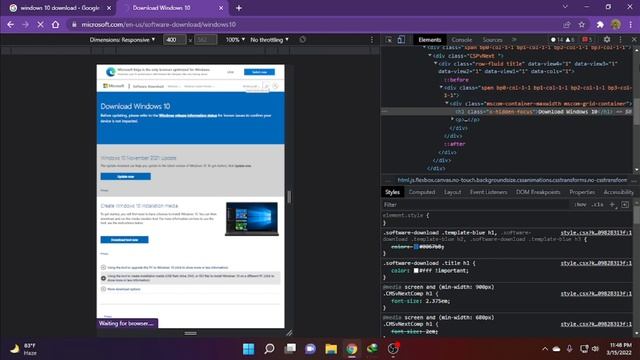
Task: Toggle the .cls class editor button
Action: tap(598, 204)
